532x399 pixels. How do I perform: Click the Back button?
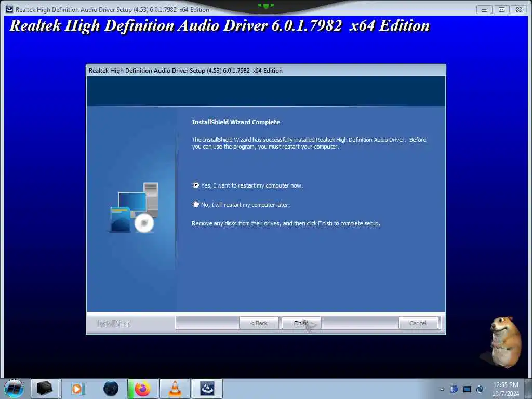click(x=259, y=323)
